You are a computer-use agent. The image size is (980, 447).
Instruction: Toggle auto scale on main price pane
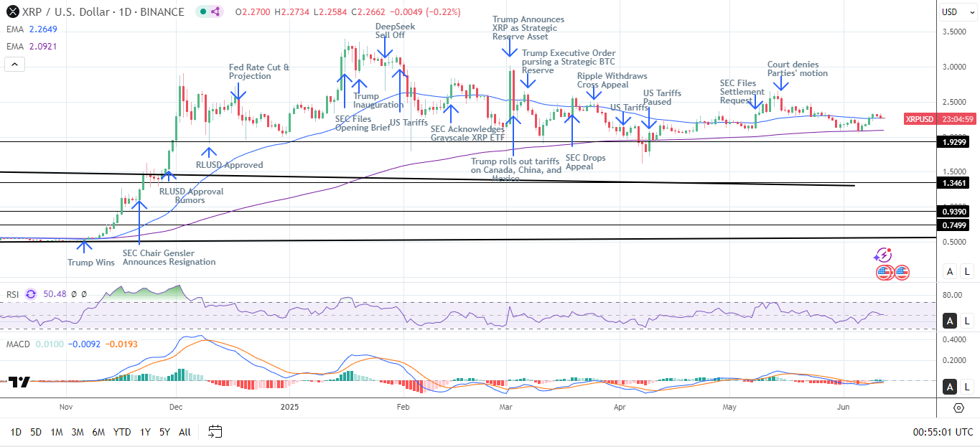pos(950,271)
